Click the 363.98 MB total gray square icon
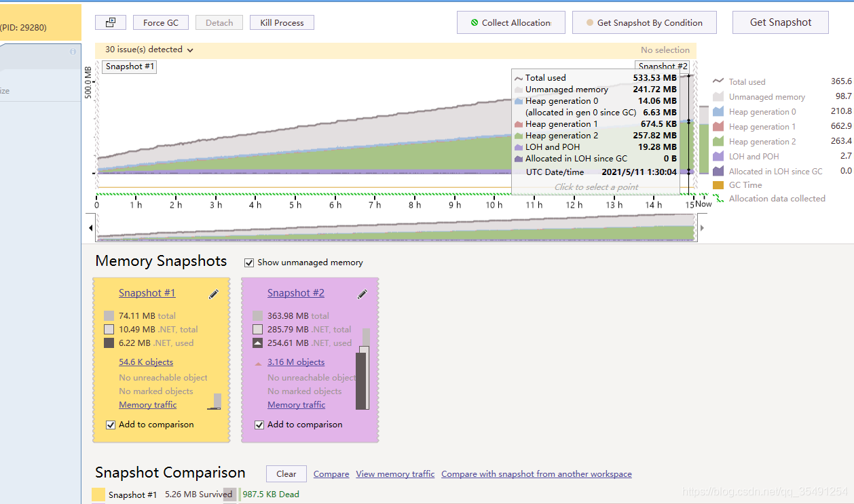Viewport: 854px width, 504px height. point(257,316)
